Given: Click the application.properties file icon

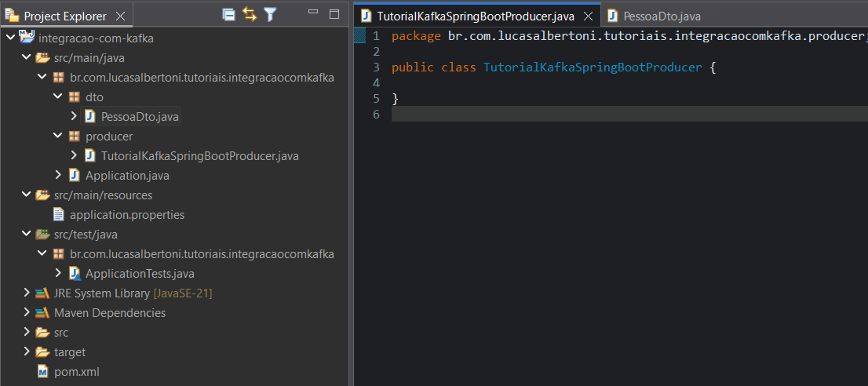Looking at the screenshot, I should tap(58, 214).
